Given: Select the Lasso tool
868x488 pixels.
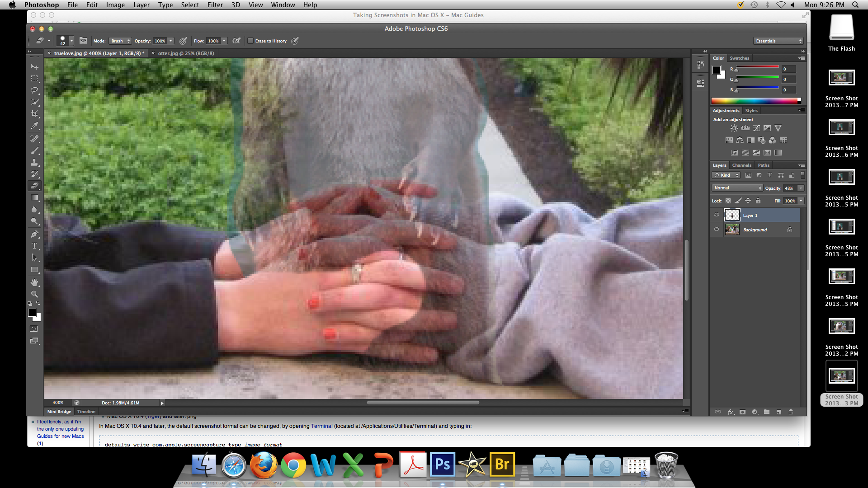Looking at the screenshot, I should pos(34,90).
